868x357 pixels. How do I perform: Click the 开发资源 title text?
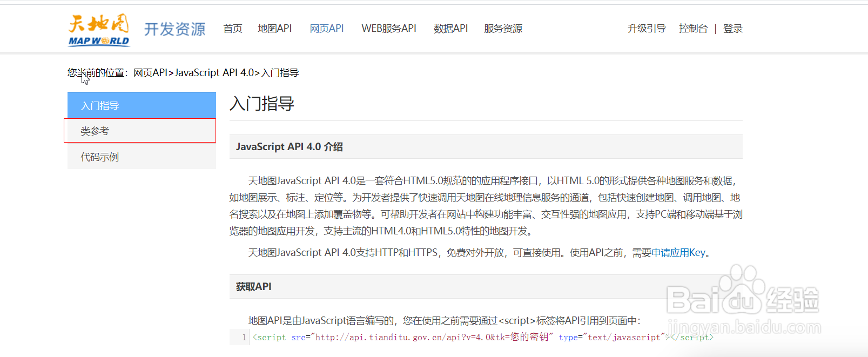point(174,29)
